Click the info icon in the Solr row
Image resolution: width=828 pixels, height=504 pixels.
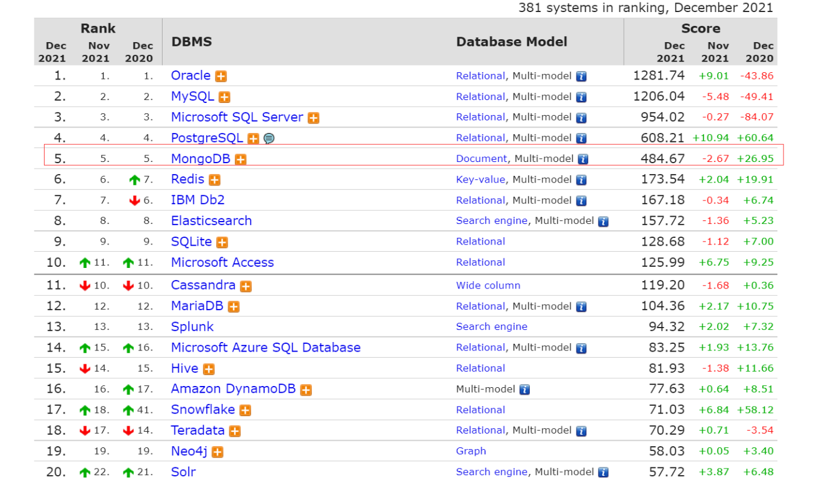[603, 473]
